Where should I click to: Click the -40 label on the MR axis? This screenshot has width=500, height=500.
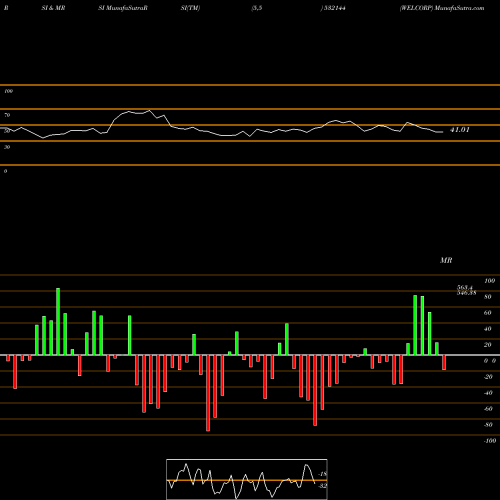pyautogui.click(x=488, y=393)
